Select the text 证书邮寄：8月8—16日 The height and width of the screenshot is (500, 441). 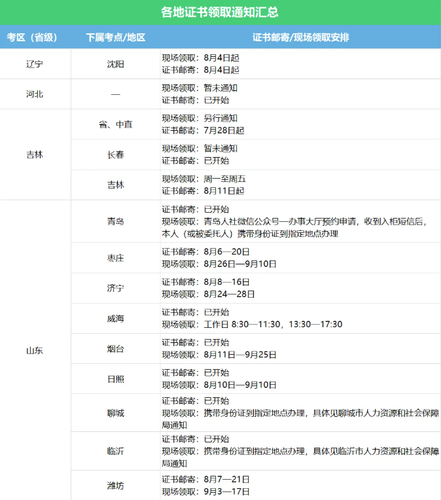pos(206,282)
